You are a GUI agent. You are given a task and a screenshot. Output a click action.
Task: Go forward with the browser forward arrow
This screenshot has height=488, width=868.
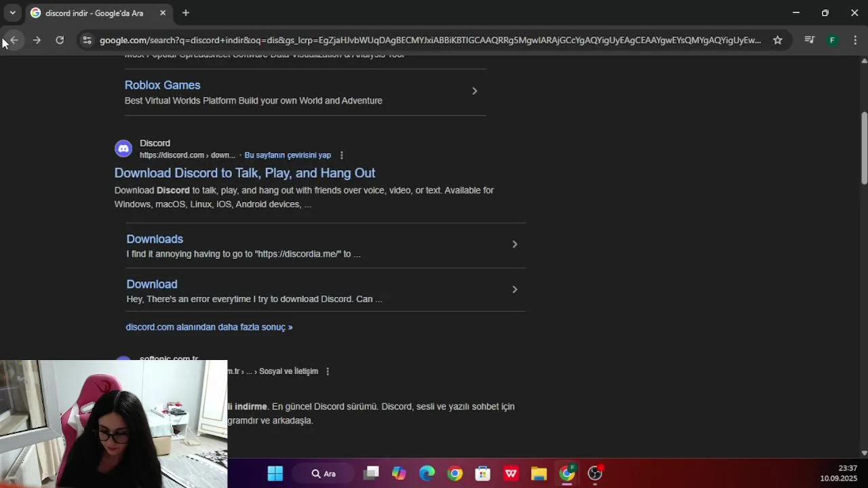pos(37,40)
